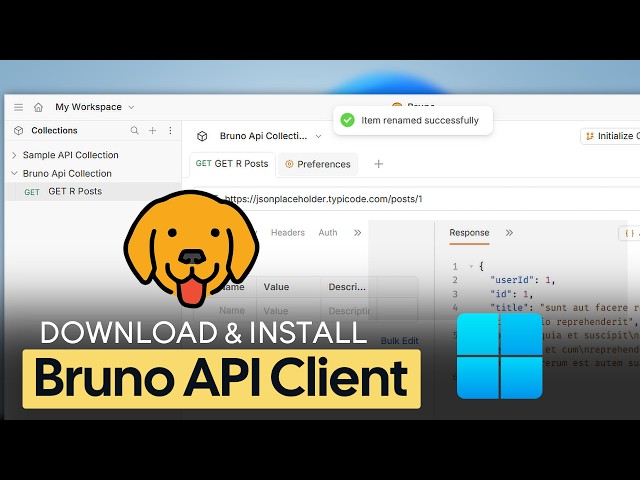This screenshot has height=480, width=640.
Task: Collapse JSON object at line 1
Action: (x=471, y=267)
